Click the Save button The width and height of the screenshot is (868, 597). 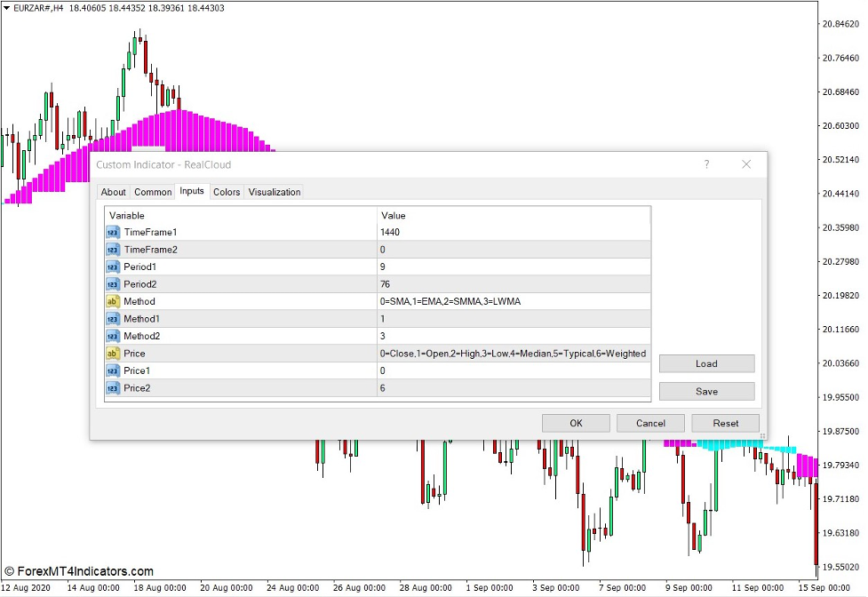(706, 390)
